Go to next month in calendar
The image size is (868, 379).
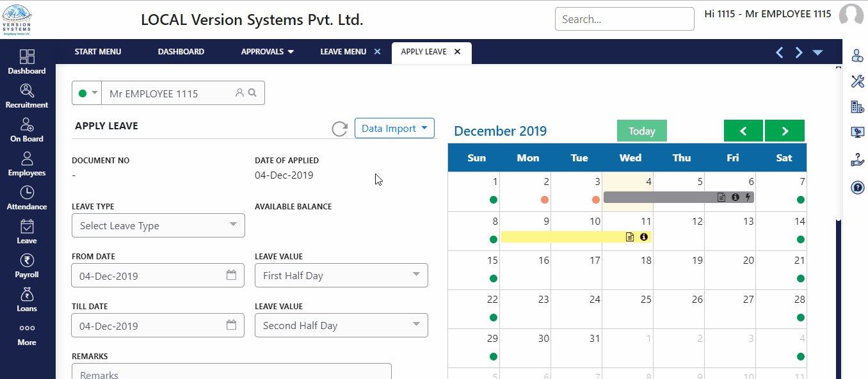tap(784, 131)
